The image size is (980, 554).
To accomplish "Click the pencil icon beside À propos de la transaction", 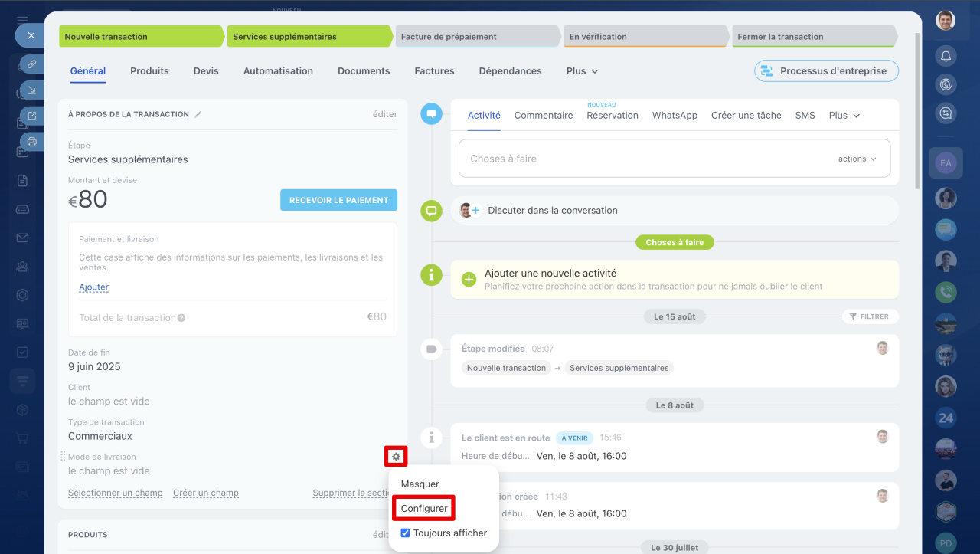I will point(198,114).
